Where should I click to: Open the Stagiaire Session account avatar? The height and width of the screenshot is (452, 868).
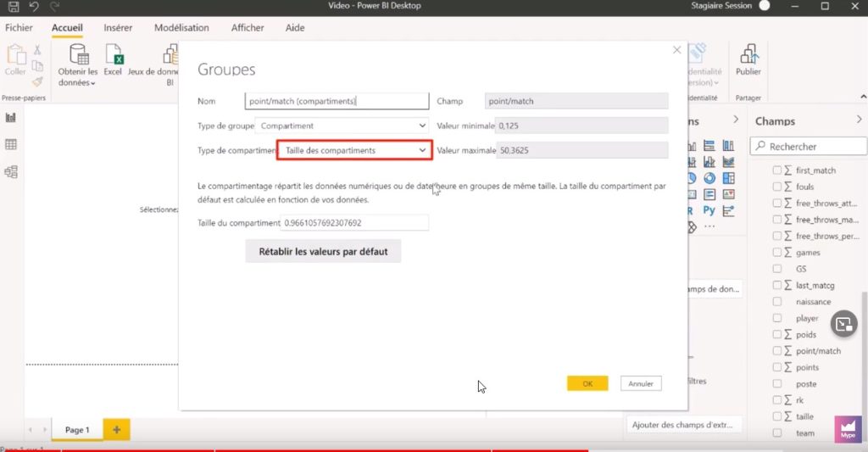pos(765,6)
